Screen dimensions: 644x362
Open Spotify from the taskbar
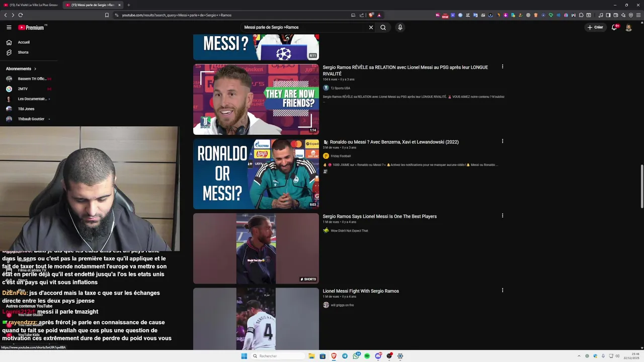tap(367, 356)
